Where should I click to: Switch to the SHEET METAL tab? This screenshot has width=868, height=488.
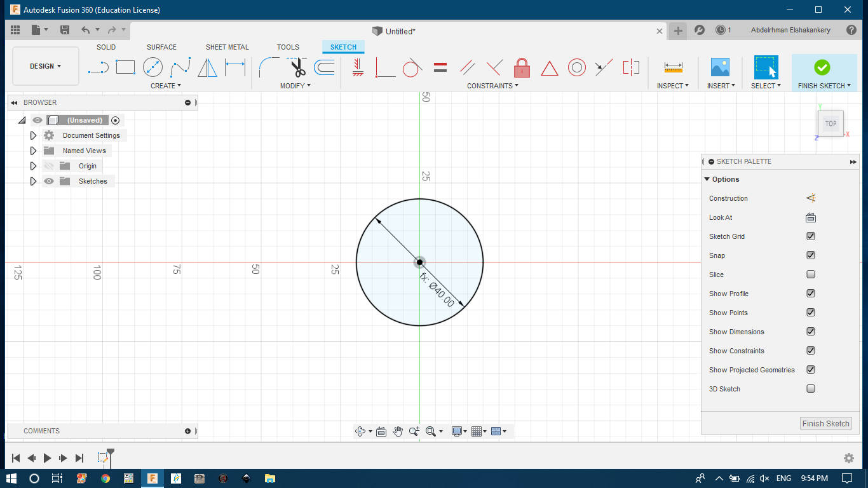click(227, 47)
